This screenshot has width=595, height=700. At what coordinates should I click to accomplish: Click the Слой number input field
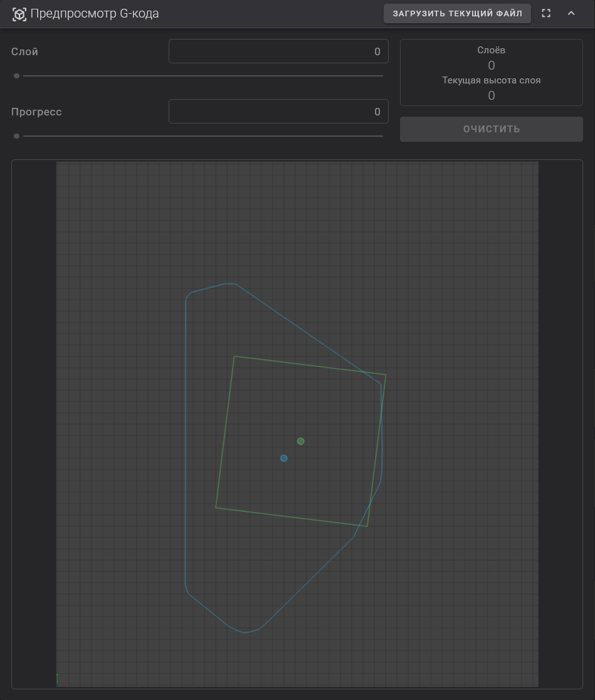point(278,51)
